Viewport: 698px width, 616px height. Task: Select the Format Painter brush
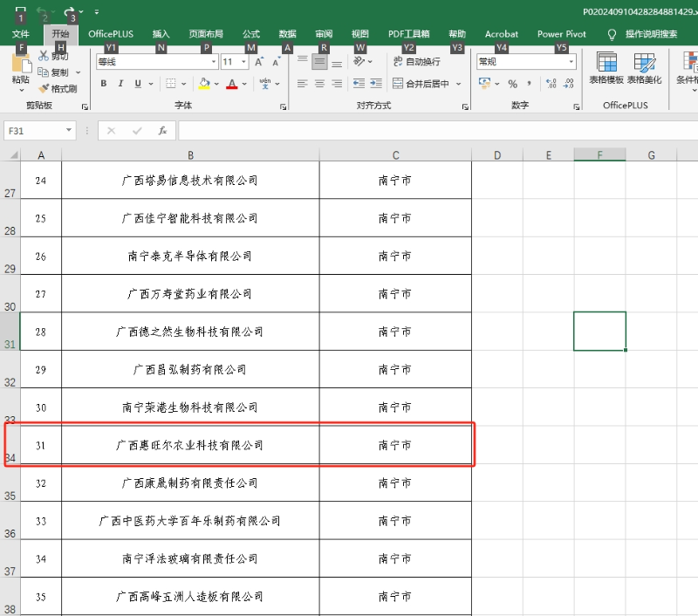click(x=44, y=89)
